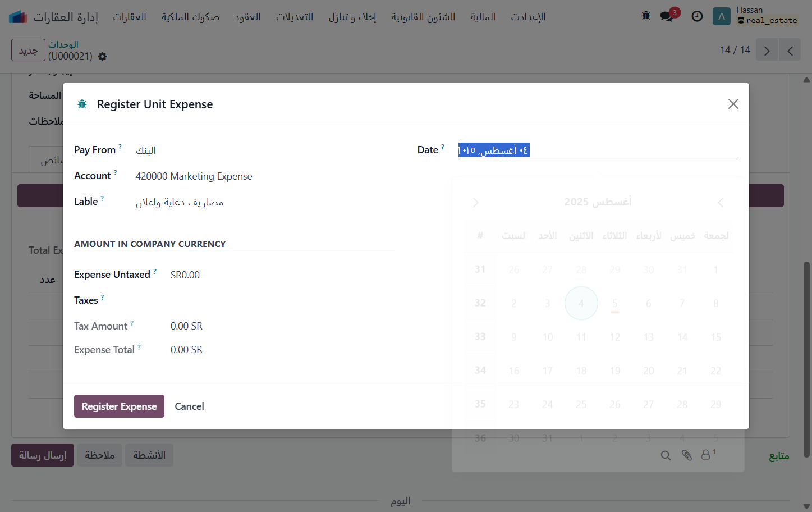Click the real estate app logo icon
This screenshot has width=812, height=512.
click(18, 17)
